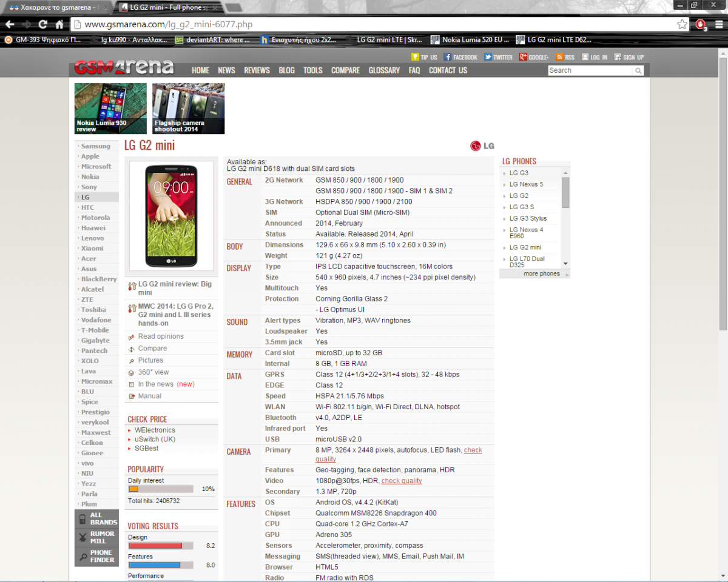Open the CONTACT US menu item

coord(448,70)
